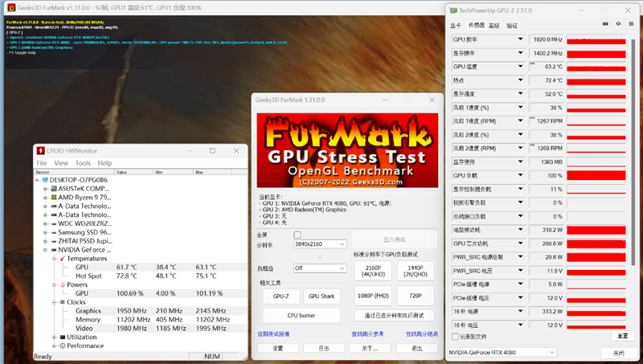The height and width of the screenshot is (364, 643).
Task: Click the GPU-Z refresh icon
Action: (x=618, y=24)
